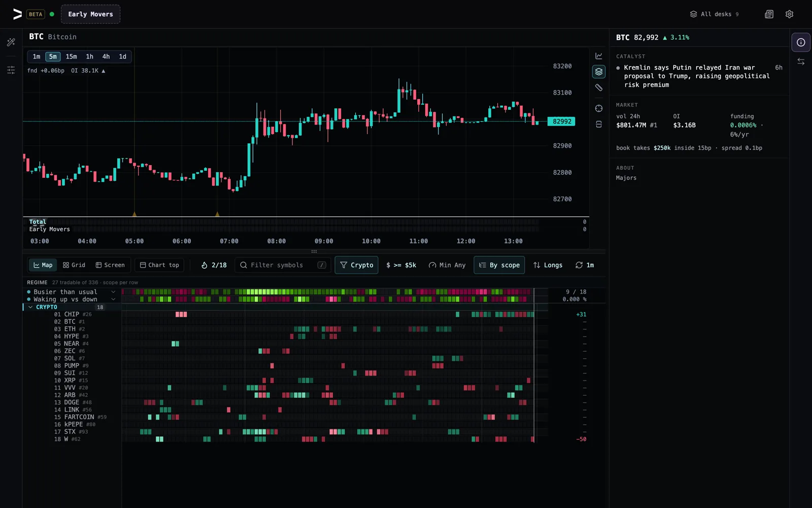812x508 pixels.
Task: Click the swap arrows icon in right rail
Action: pyautogui.click(x=801, y=61)
